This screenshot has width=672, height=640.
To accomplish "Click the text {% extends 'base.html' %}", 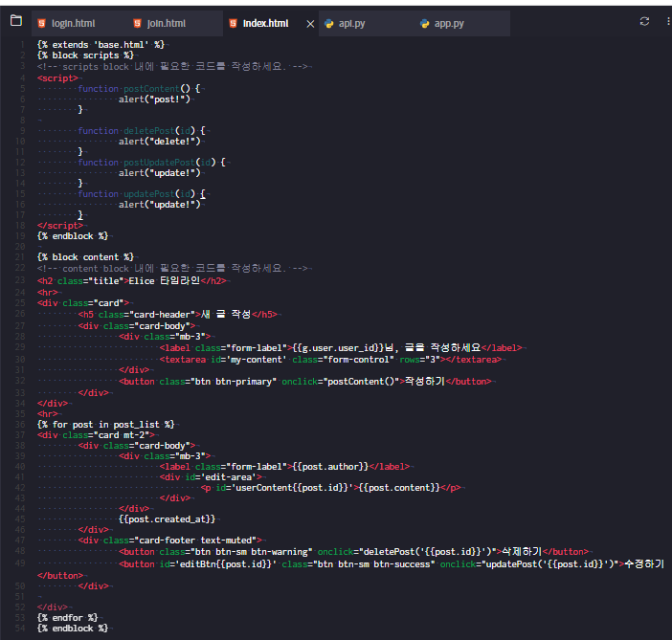I will [101, 45].
